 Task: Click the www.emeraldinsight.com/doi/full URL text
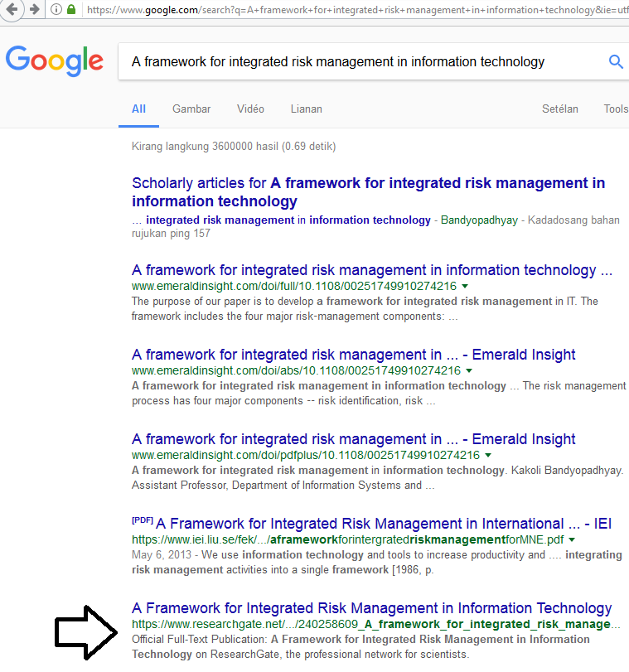pyautogui.click(x=293, y=286)
